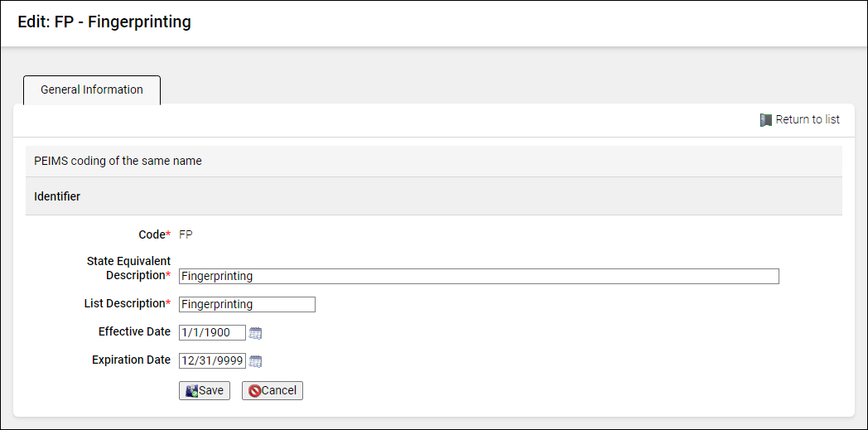Click the floppy disk icon on Save
Screen dimensions: 868x430
click(191, 391)
